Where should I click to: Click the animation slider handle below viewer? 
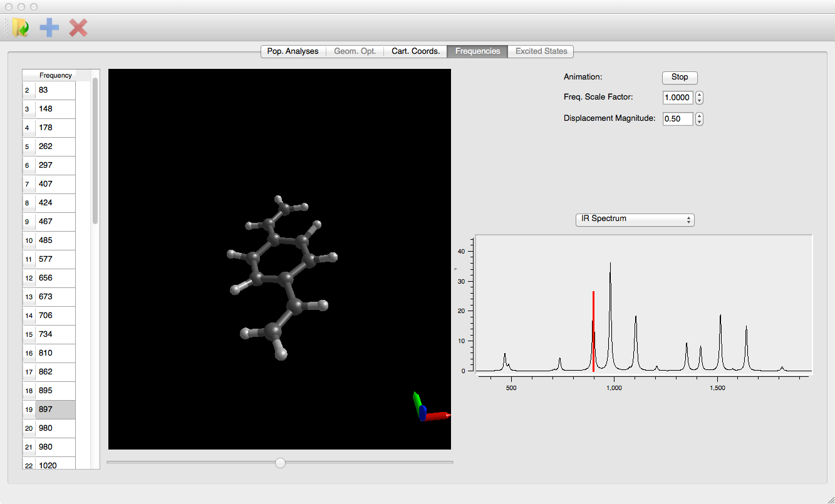(x=281, y=463)
